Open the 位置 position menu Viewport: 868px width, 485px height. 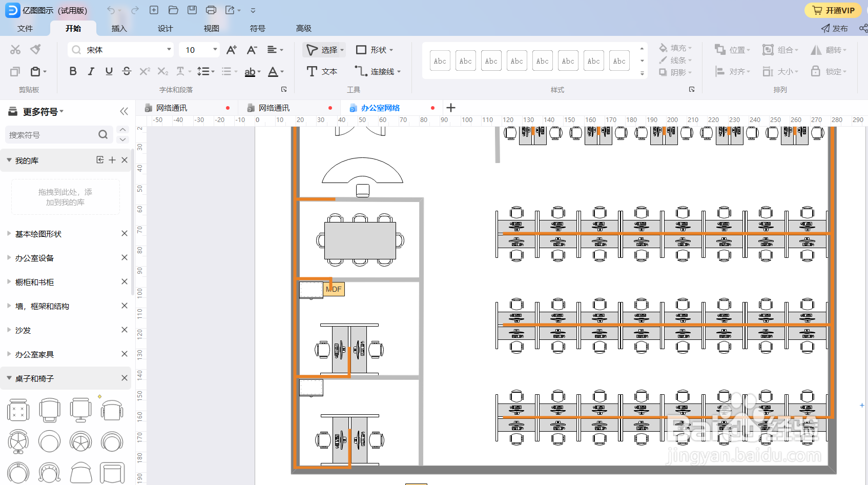click(x=733, y=50)
